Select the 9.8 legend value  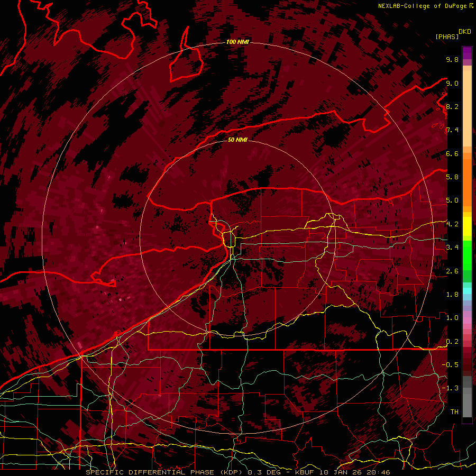tap(452, 59)
